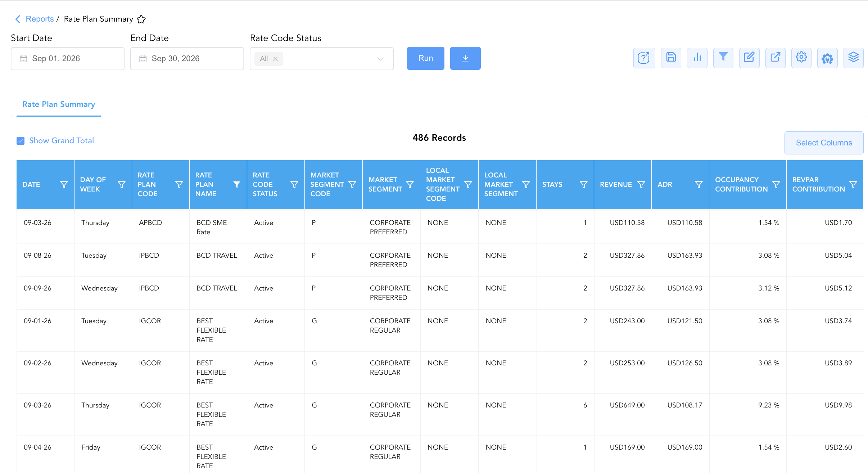The width and height of the screenshot is (868, 473).
Task: Filter the DATE column
Action: coord(64,185)
